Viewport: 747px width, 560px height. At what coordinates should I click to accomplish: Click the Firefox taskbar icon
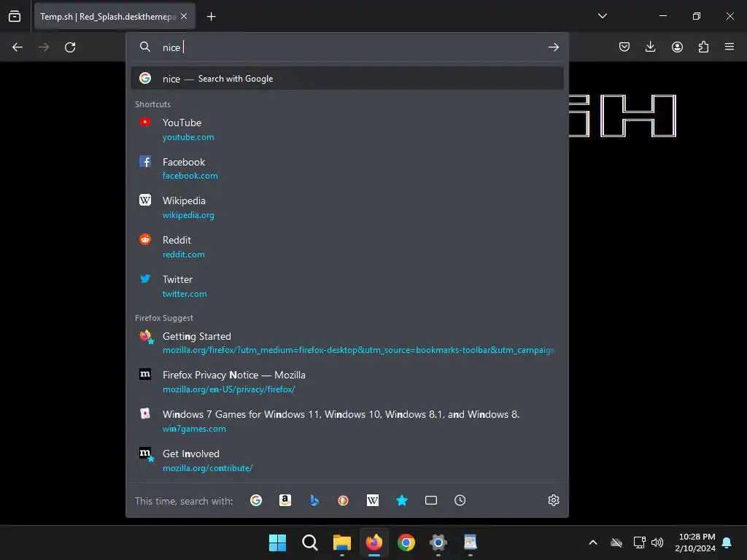374,542
